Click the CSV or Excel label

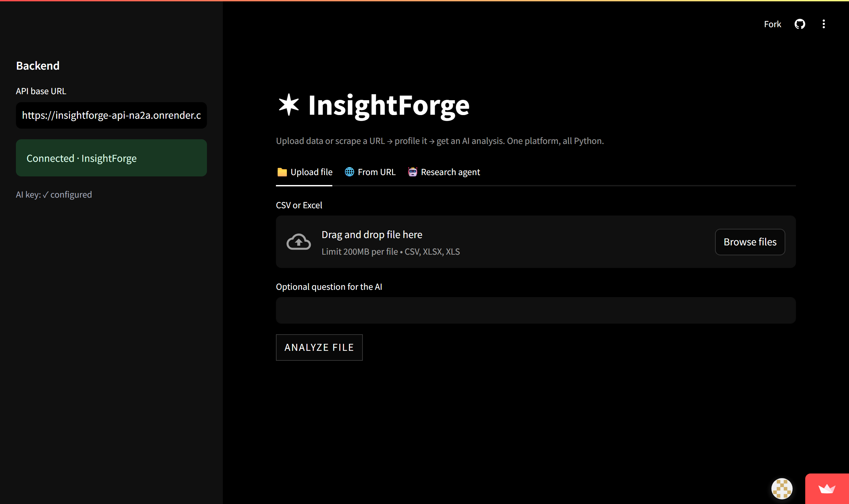pos(299,205)
